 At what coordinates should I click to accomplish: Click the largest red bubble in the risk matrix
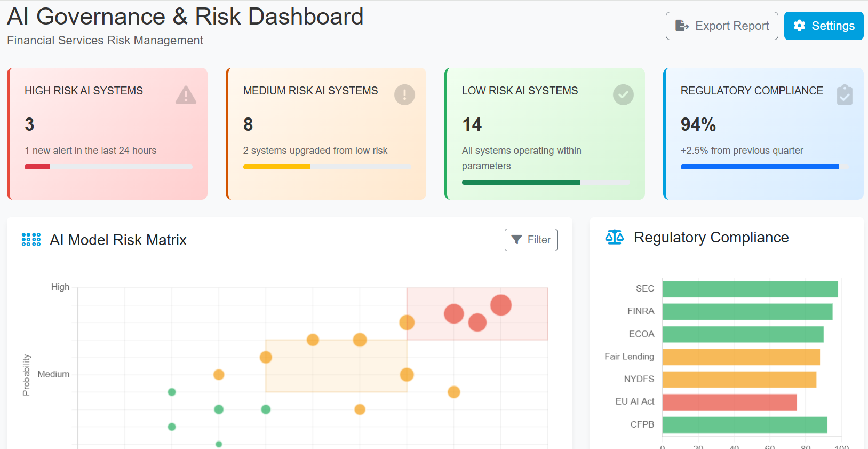pyautogui.click(x=501, y=305)
